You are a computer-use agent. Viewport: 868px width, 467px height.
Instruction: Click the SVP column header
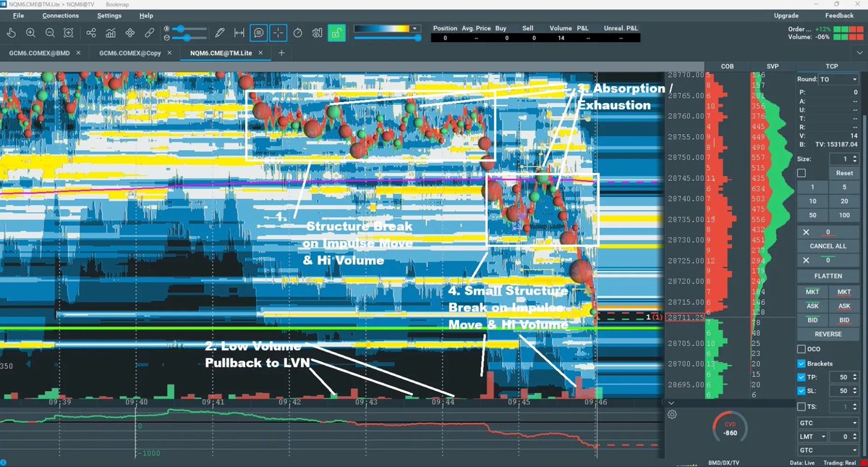(x=773, y=66)
